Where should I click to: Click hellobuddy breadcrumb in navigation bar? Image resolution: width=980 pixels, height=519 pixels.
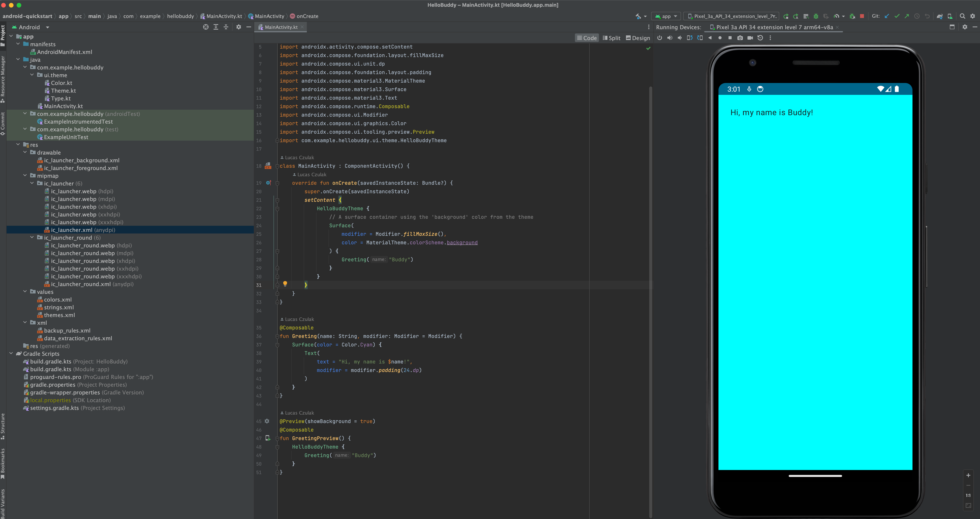click(180, 16)
